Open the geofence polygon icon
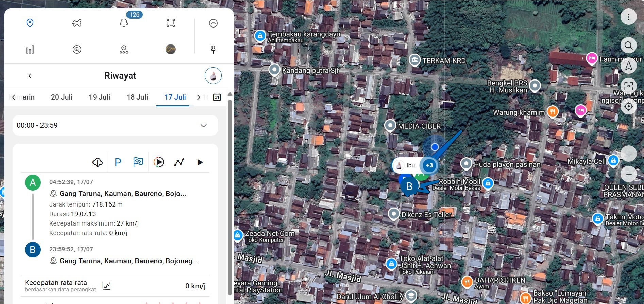The height and width of the screenshot is (304, 644). [171, 23]
